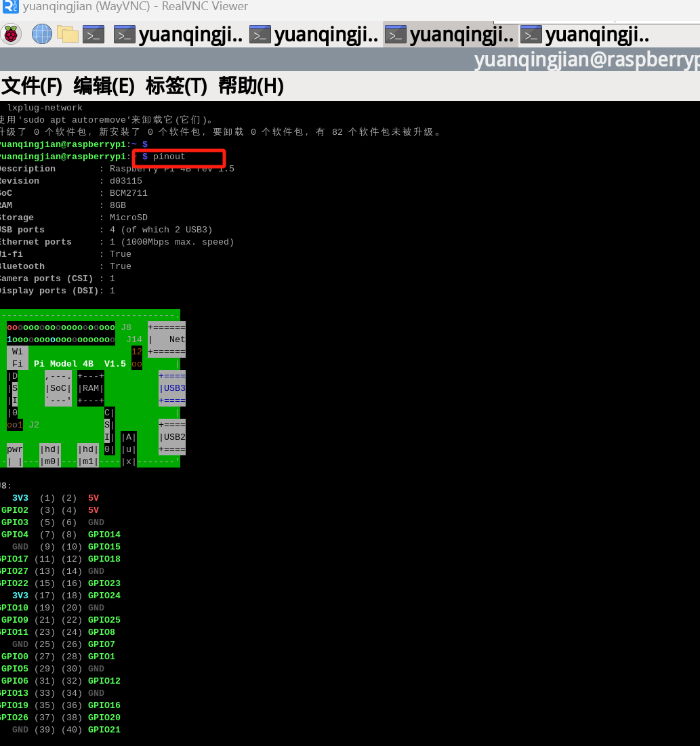Viewport: 700px width, 746px height.
Task: Open the file manager folders icon
Action: [68, 35]
